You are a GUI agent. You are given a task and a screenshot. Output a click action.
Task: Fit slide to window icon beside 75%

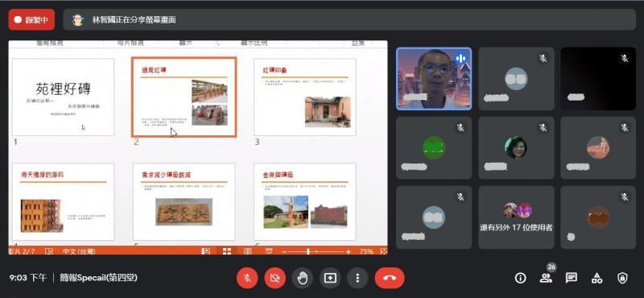[x=384, y=251]
